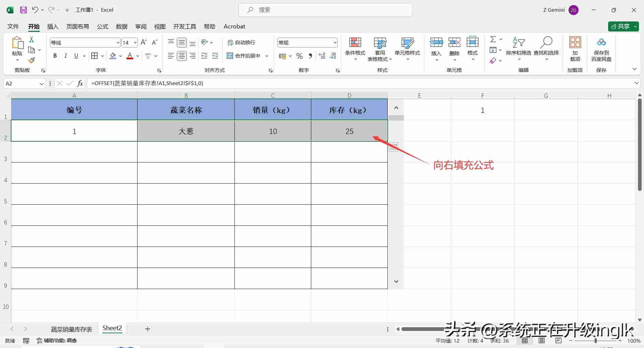Expand the fill color dropdown arrow
Image resolution: width=644 pixels, height=348 pixels.
(x=120, y=56)
